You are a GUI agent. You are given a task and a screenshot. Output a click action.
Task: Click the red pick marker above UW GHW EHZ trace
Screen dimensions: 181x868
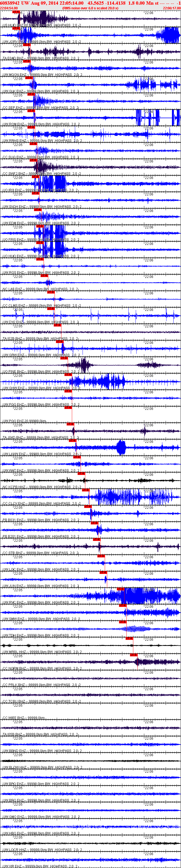pos(68,374)
